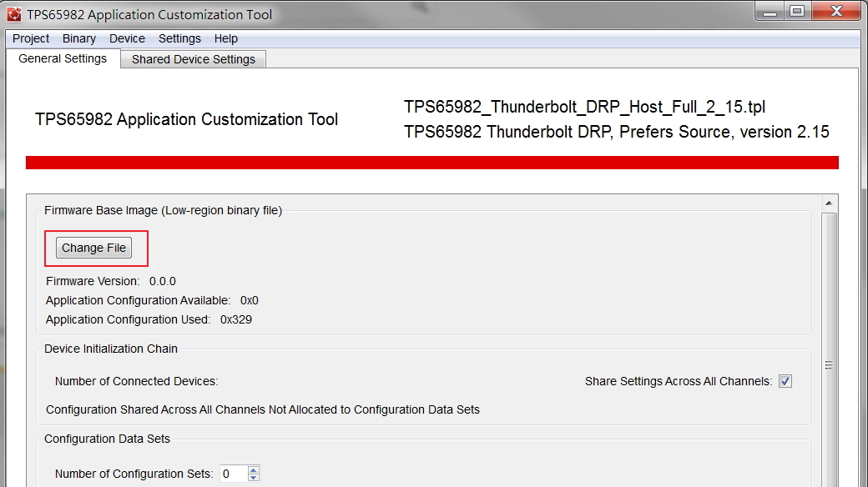Close the Application Customization Tool window
This screenshot has height=487, width=868.
tap(836, 12)
